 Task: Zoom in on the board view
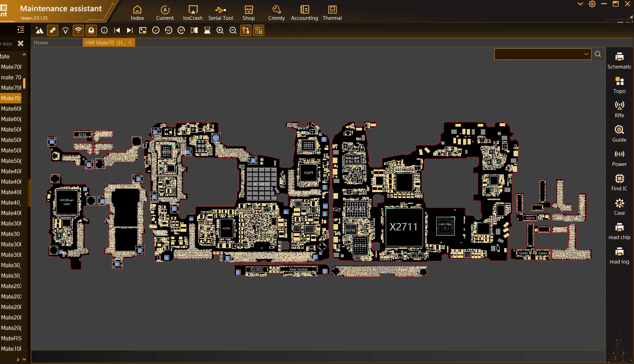coord(220,31)
